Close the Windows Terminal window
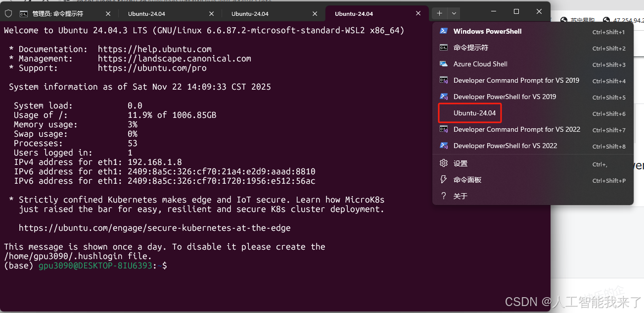644x313 pixels. [539, 11]
